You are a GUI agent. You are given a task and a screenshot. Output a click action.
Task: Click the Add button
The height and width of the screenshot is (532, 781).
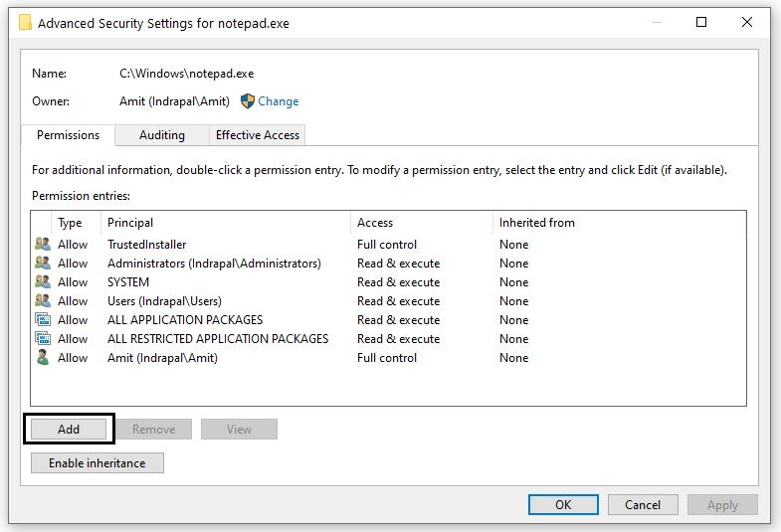(x=69, y=429)
